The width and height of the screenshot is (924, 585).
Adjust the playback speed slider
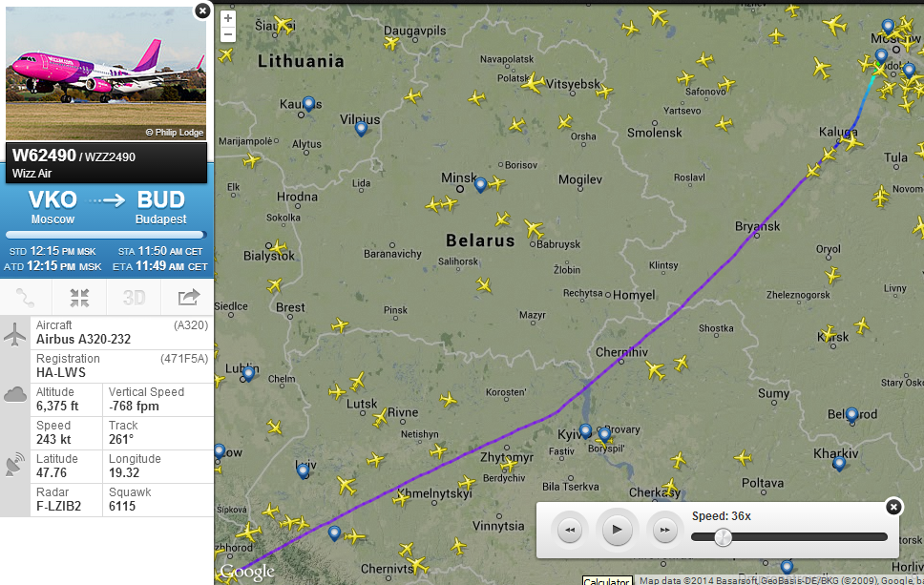pos(723,536)
